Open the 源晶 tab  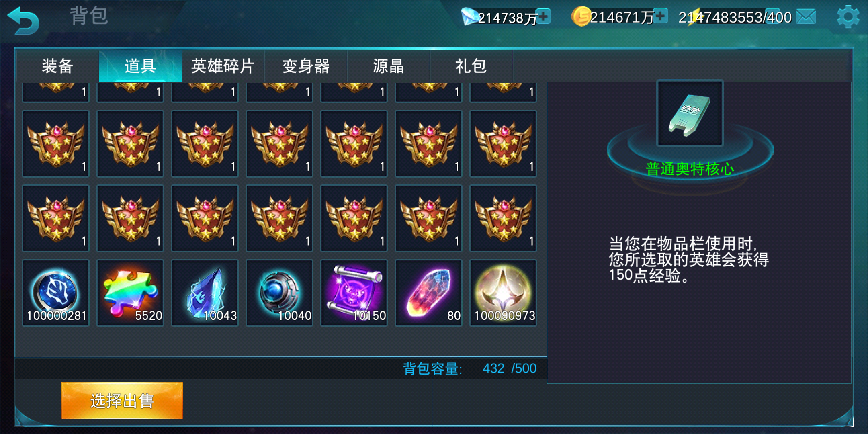tap(389, 66)
